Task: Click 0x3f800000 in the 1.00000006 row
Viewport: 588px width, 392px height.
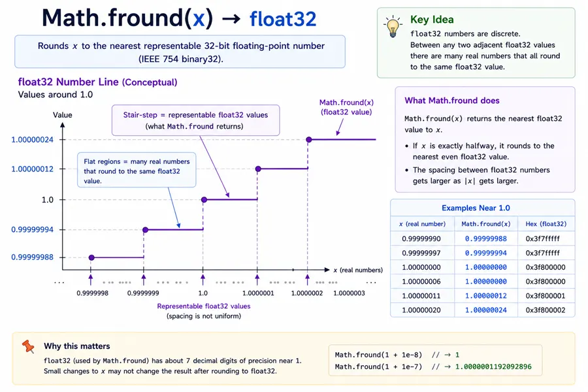Action: point(546,282)
